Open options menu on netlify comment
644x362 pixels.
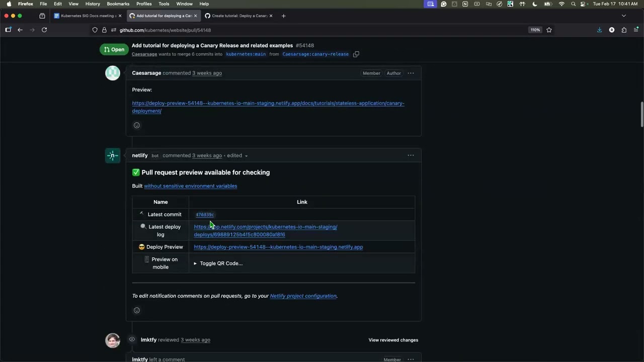coord(411,155)
